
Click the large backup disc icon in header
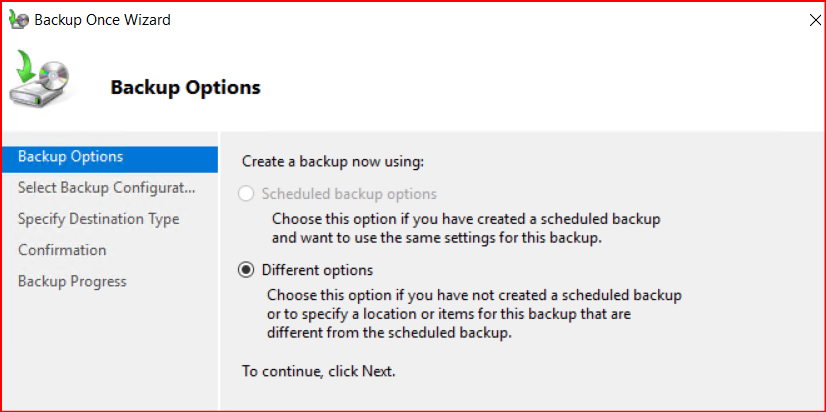44,82
